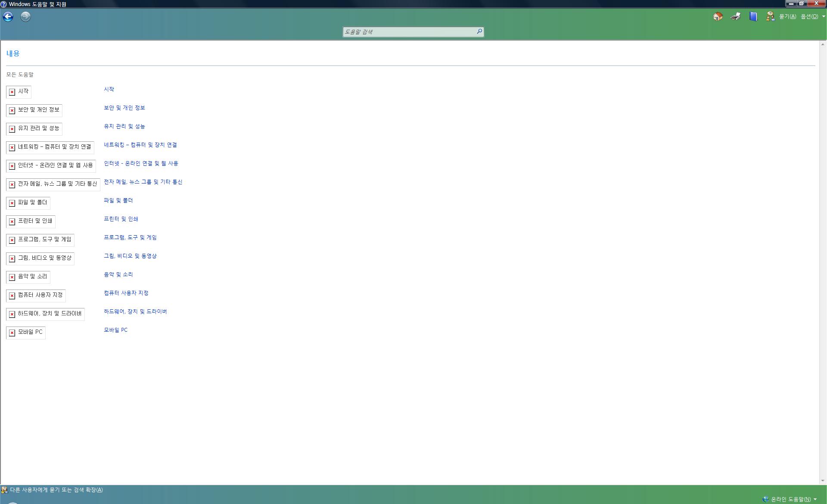This screenshot has height=504, width=827.
Task: Click the broken image for 유지 관리 및 성능
Action: point(34,129)
